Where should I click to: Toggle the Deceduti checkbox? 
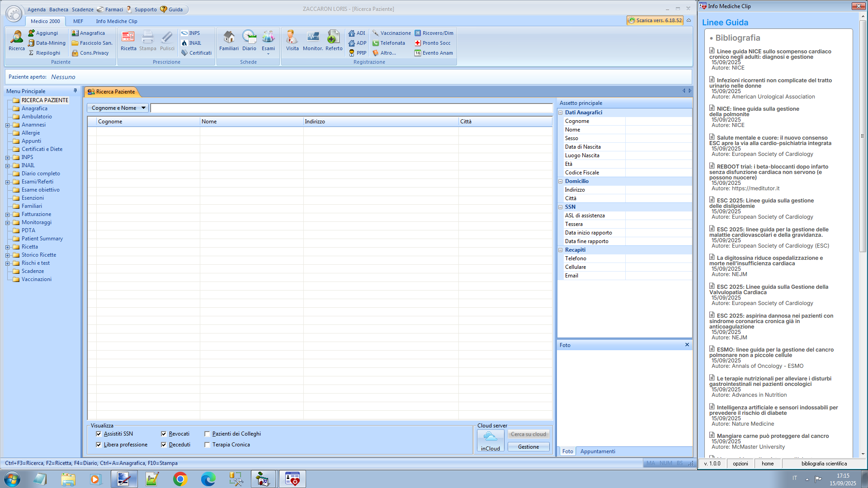click(164, 445)
